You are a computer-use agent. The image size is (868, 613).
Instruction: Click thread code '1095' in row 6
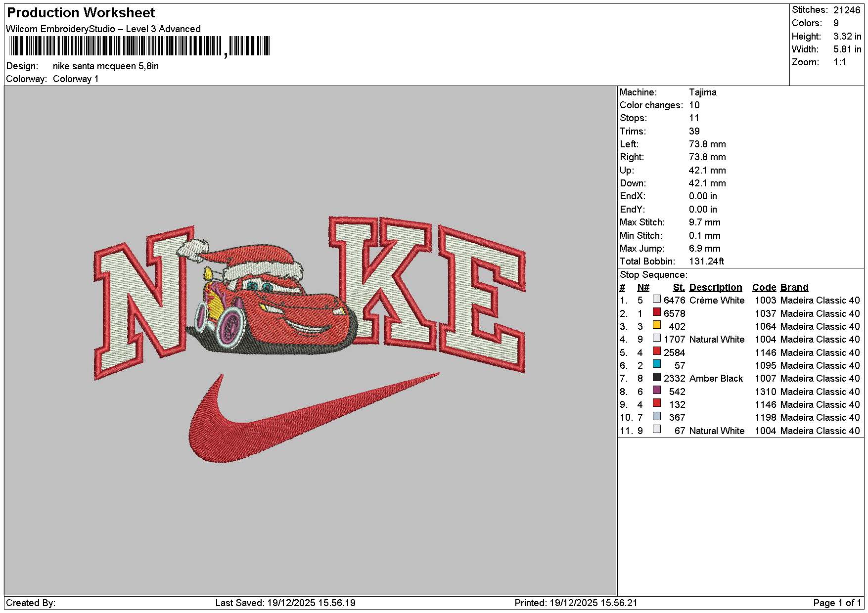tap(765, 366)
